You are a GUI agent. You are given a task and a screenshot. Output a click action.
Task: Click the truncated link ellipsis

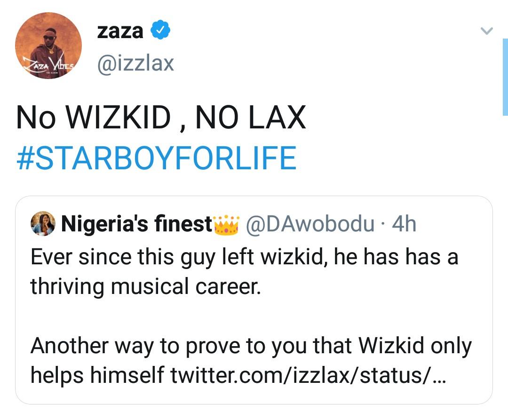(437, 376)
